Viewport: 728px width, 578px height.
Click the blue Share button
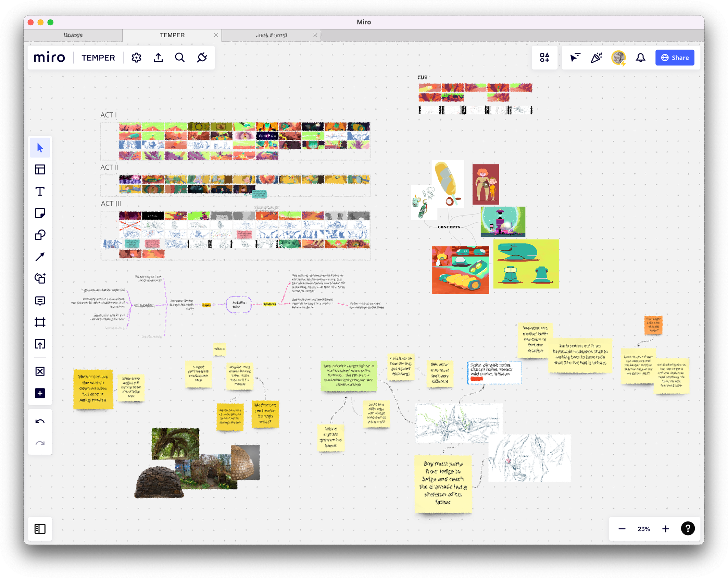675,58
